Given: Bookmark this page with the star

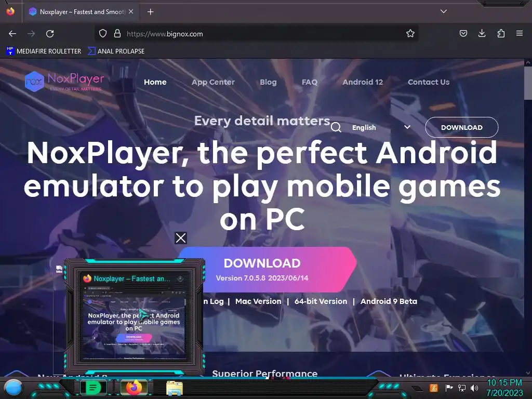Looking at the screenshot, I should pos(410,34).
